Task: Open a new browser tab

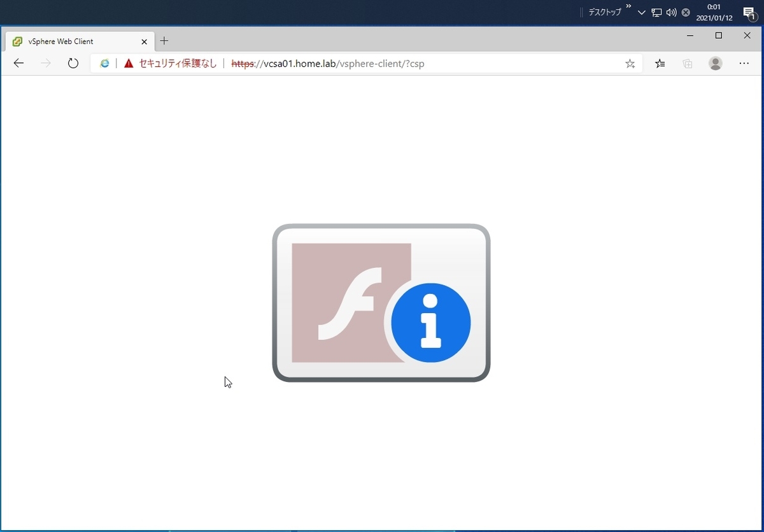Action: (164, 41)
